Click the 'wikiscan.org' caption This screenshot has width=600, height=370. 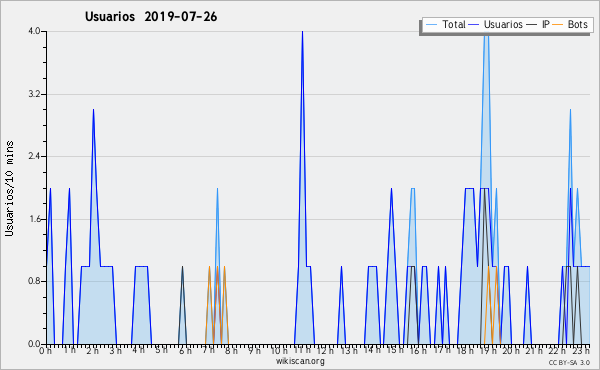pos(300,361)
